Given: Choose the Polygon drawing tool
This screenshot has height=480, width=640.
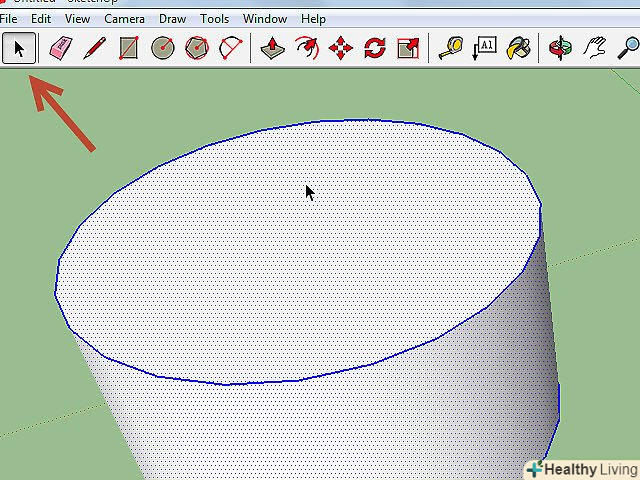Looking at the screenshot, I should point(197,47).
